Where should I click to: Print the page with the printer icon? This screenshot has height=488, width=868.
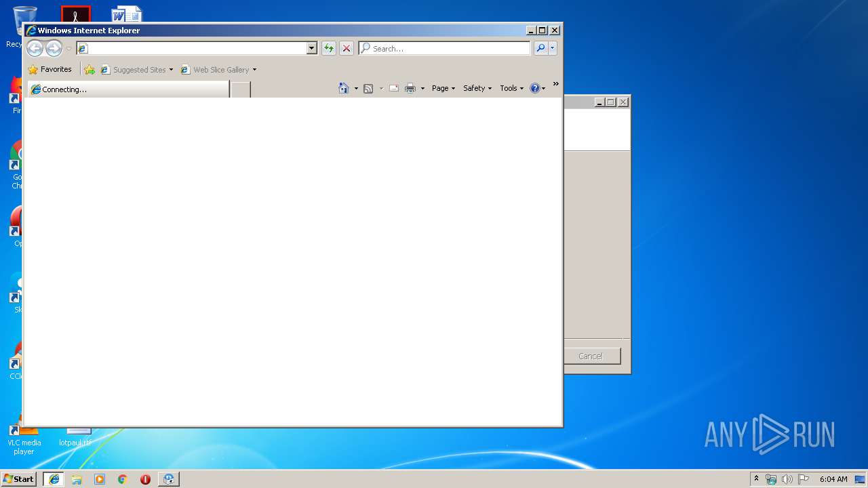tap(410, 88)
